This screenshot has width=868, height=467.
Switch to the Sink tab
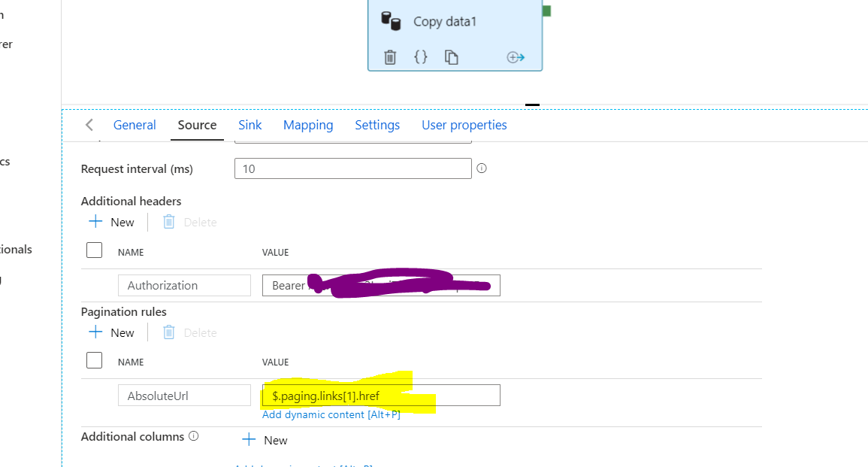[x=250, y=125]
